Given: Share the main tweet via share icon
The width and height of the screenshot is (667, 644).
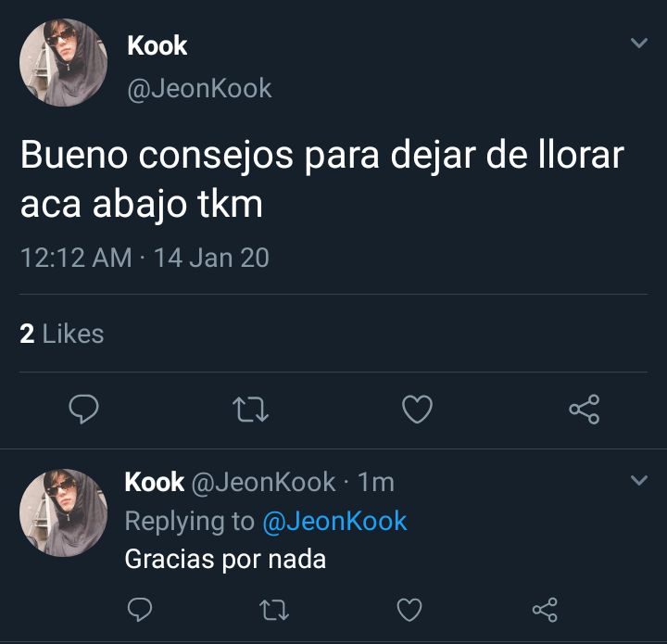Looking at the screenshot, I should (585, 409).
